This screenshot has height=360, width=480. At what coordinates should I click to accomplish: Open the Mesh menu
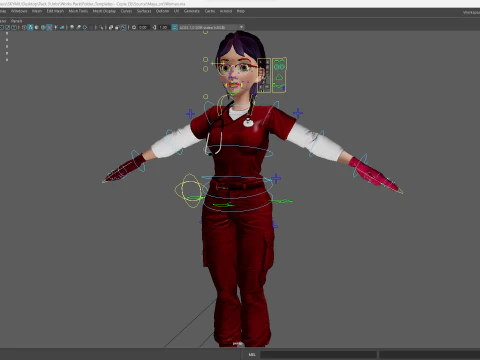(x=37, y=11)
